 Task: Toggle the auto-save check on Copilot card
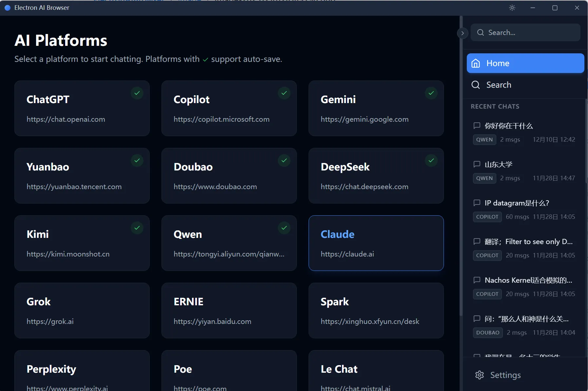tap(284, 93)
